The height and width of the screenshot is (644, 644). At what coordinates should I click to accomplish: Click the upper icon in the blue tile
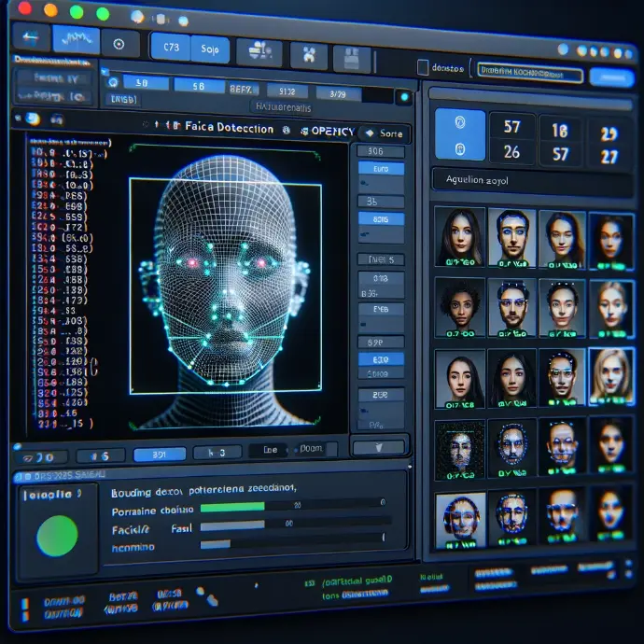click(x=459, y=122)
